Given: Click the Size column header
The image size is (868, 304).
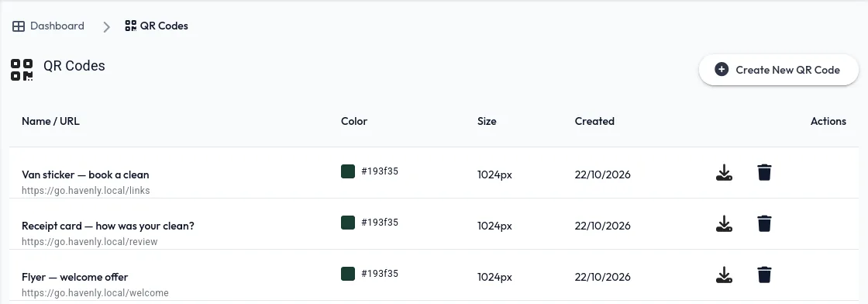Looking at the screenshot, I should click(487, 121).
